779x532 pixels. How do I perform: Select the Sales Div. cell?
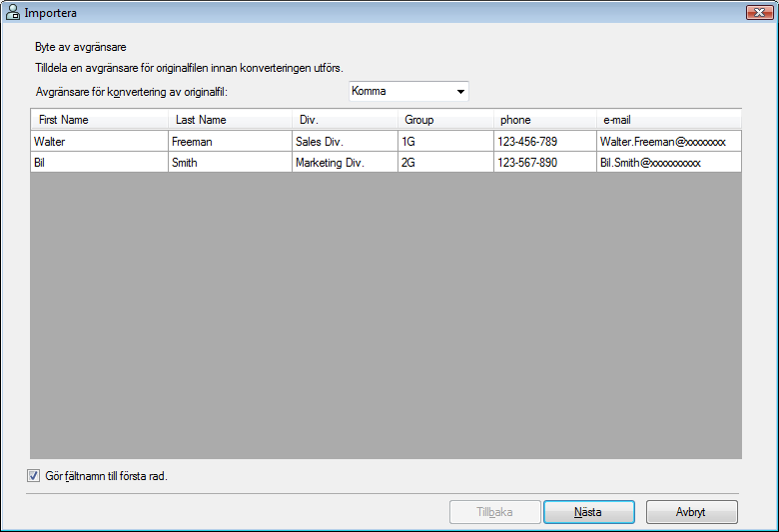pos(345,141)
